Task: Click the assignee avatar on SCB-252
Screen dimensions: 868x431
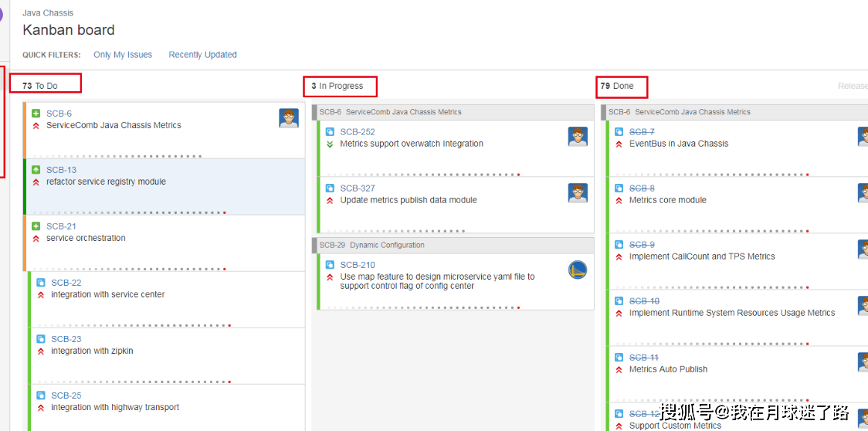Action: pyautogui.click(x=578, y=136)
